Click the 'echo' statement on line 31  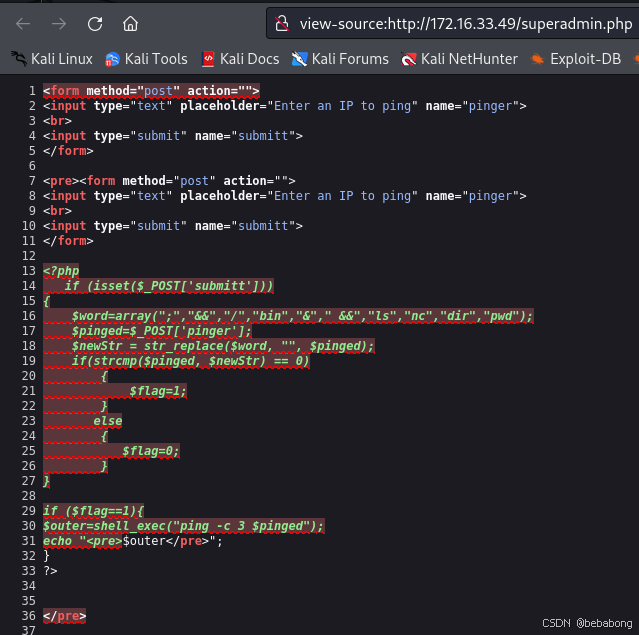pos(133,541)
